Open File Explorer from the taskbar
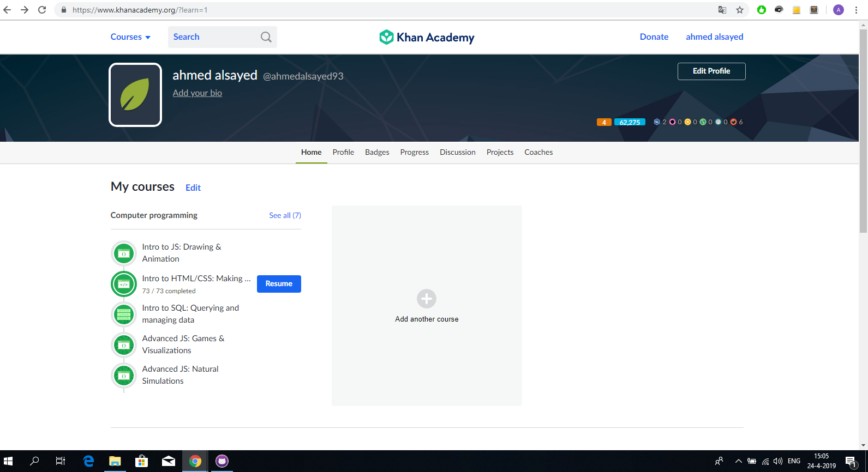 pos(115,461)
